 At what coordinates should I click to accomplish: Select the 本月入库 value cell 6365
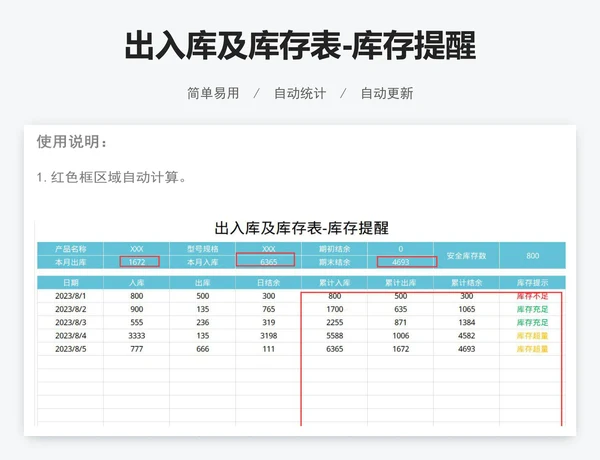[267, 262]
